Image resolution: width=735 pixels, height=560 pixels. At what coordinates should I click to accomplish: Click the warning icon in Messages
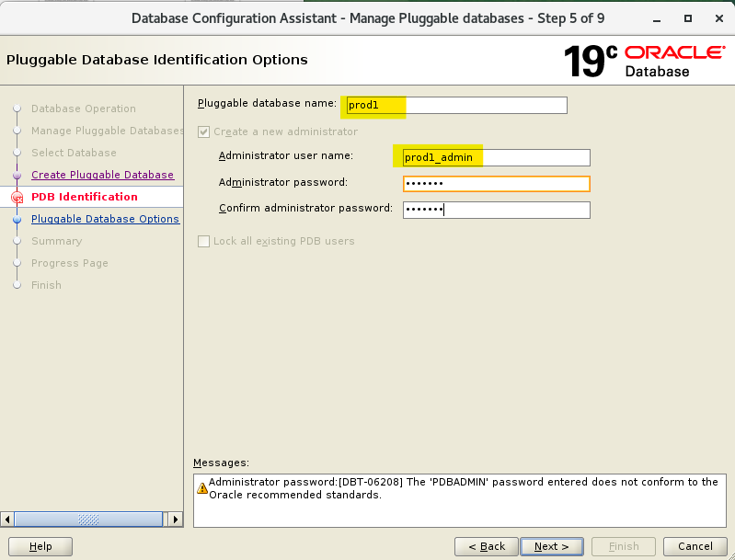click(x=202, y=488)
